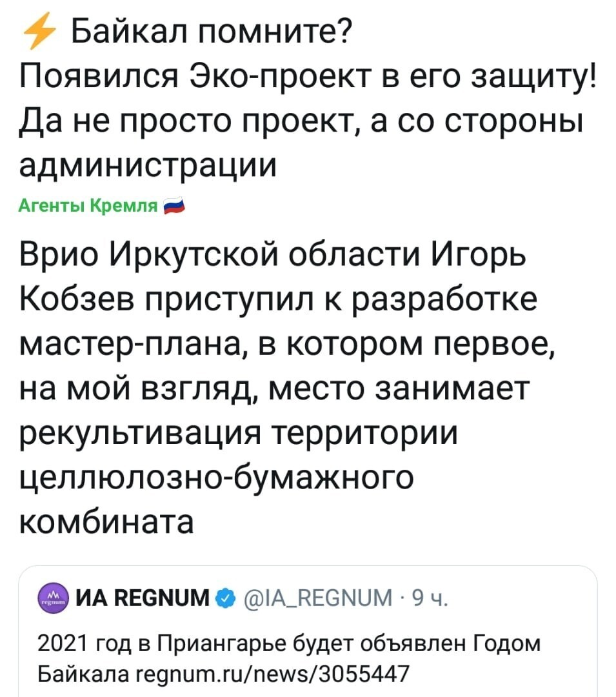Screen dimensions: 616x697
Task: Click the headline Байкал помните?
Action: [212, 32]
